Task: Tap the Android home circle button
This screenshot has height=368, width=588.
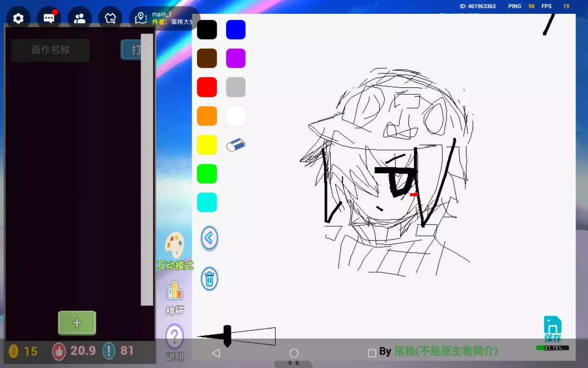Action: tap(294, 353)
